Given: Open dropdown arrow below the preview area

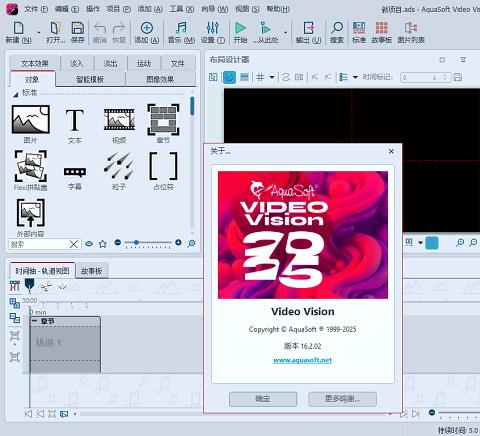Looking at the screenshot, I should [420, 243].
